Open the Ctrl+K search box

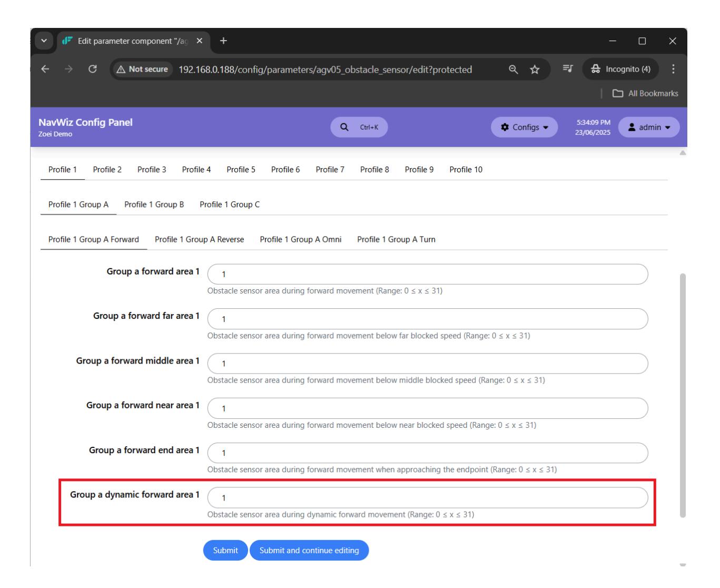(x=359, y=127)
